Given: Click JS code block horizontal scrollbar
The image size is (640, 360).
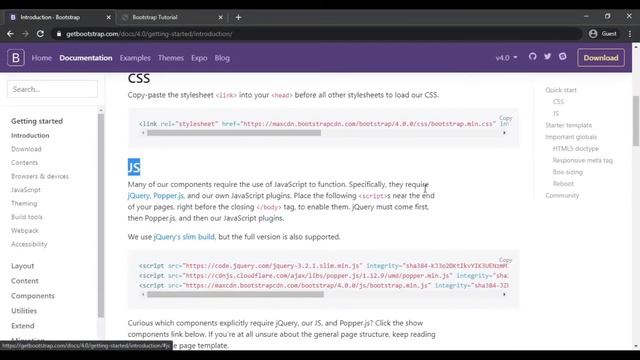Looking at the screenshot, I should (x=236, y=294).
